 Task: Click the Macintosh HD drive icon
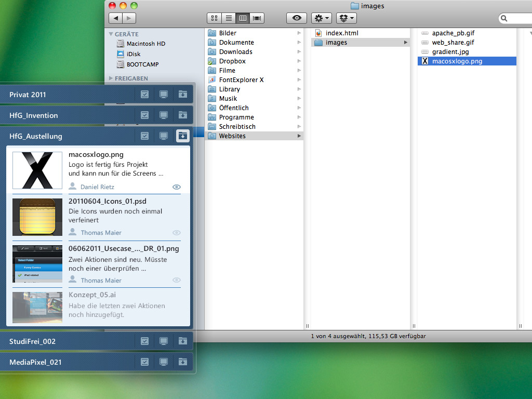tap(121, 44)
